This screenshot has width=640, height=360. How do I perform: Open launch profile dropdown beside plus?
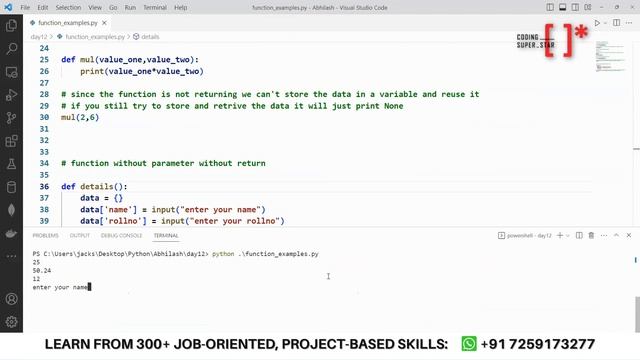pyautogui.click(x=568, y=236)
